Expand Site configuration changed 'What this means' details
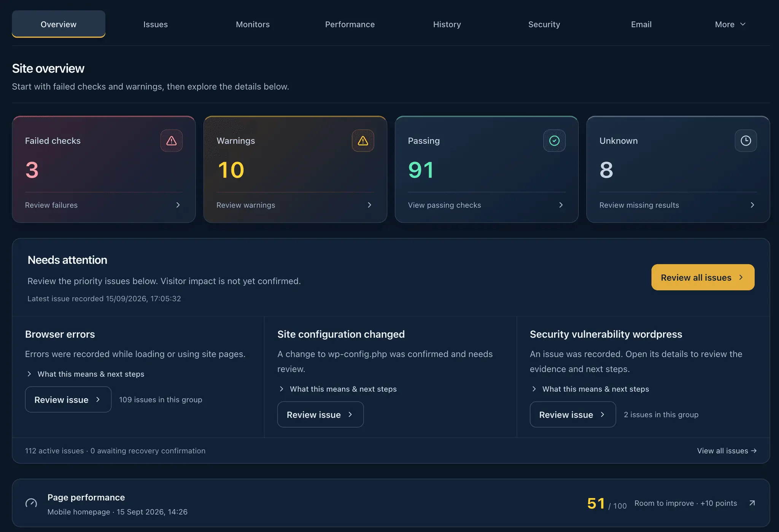The width and height of the screenshot is (779, 532). [337, 389]
